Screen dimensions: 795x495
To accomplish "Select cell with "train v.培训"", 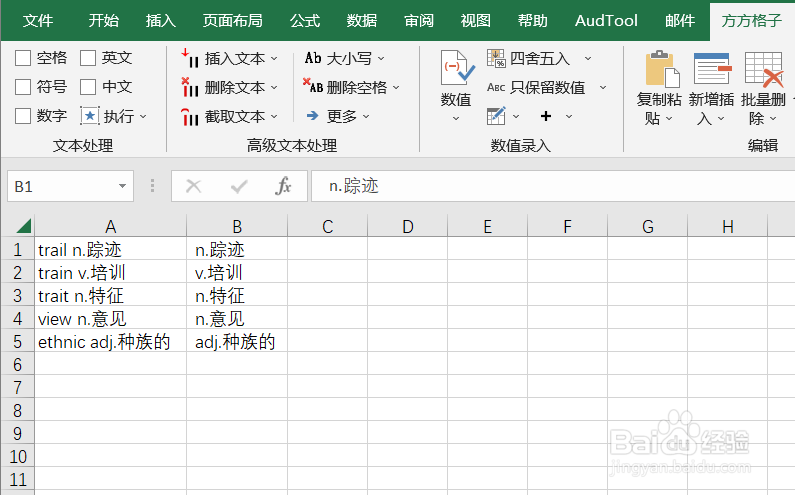I will 111,272.
